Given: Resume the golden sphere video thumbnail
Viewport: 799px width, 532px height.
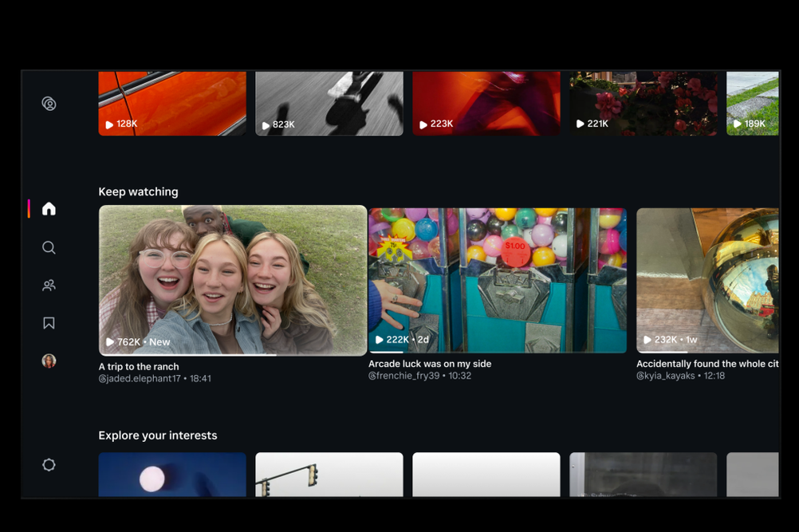Looking at the screenshot, I should pyautogui.click(x=708, y=280).
